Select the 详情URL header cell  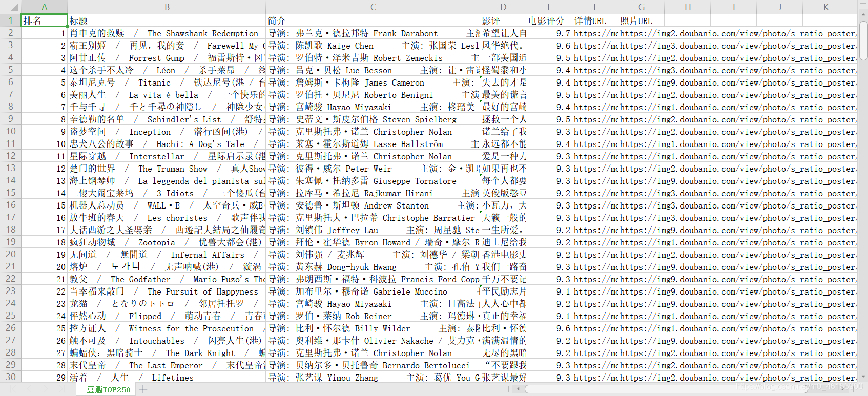point(595,20)
